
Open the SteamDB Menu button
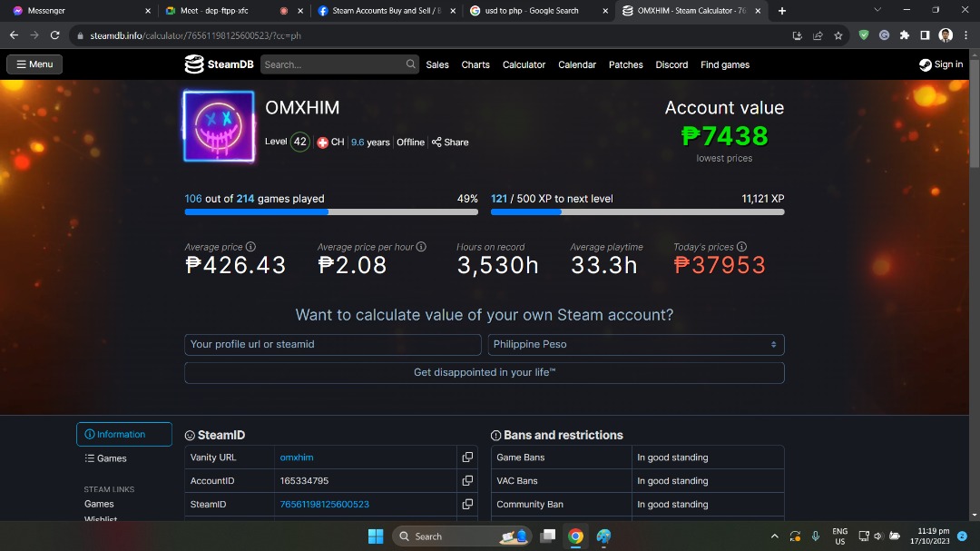click(34, 64)
